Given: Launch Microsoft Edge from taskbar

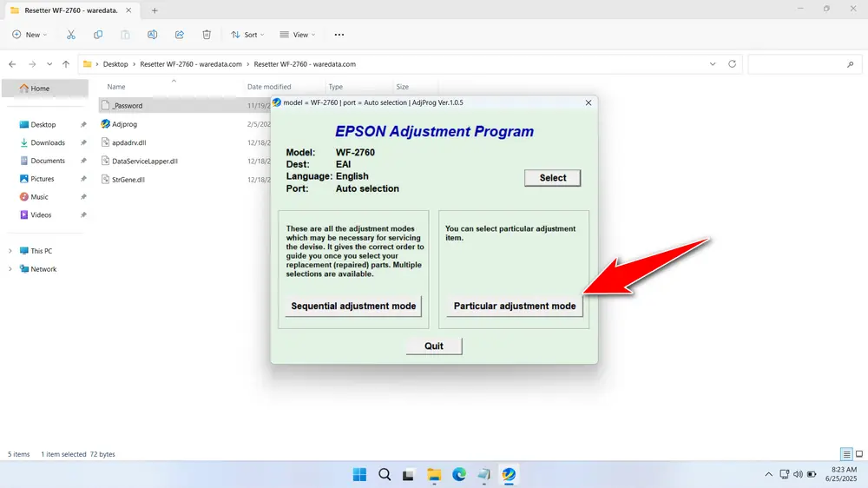Looking at the screenshot, I should [x=459, y=475].
